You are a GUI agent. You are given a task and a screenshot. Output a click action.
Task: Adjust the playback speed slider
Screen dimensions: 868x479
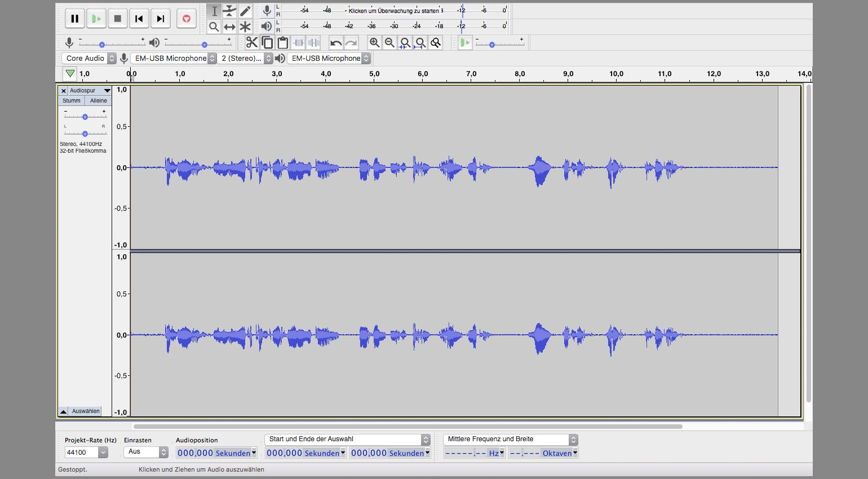tap(500, 43)
